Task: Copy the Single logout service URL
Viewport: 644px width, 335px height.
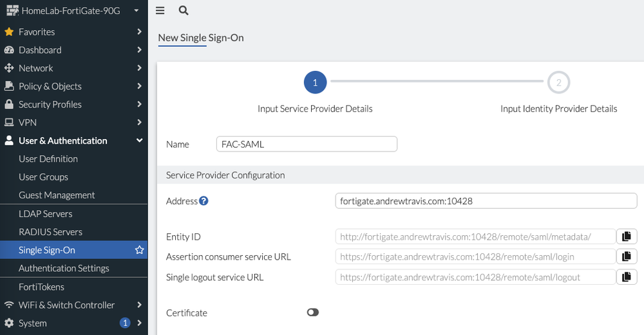Action: click(x=627, y=276)
